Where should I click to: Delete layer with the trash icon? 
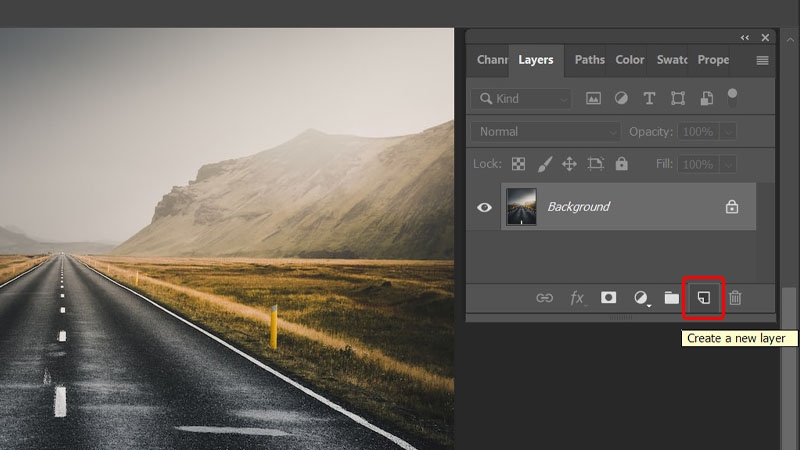click(735, 298)
